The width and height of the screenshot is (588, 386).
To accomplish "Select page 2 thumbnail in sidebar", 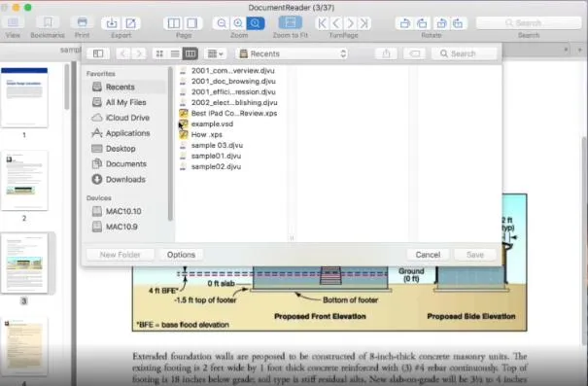I will pyautogui.click(x=24, y=181).
